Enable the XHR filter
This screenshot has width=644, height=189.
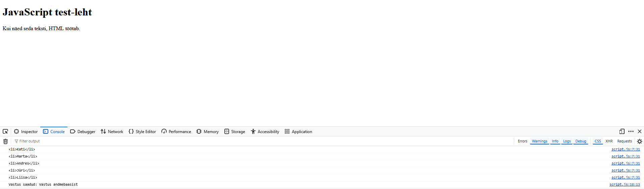tap(609, 141)
